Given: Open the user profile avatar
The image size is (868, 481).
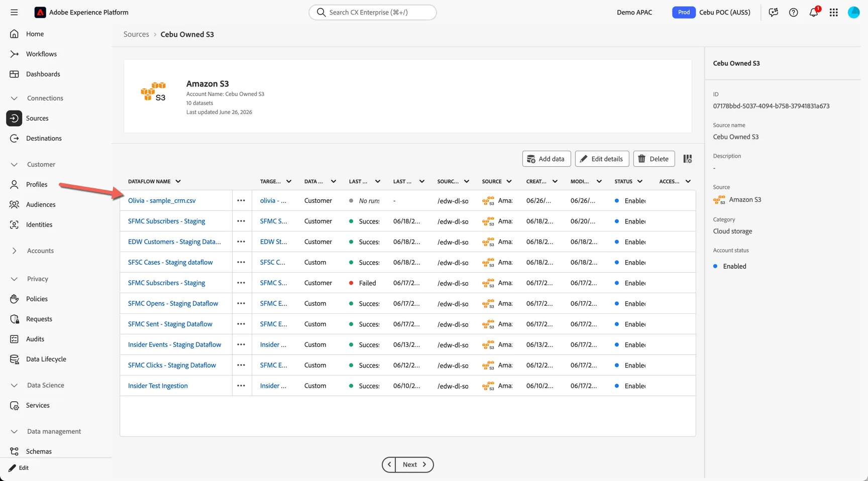Looking at the screenshot, I should tap(854, 12).
